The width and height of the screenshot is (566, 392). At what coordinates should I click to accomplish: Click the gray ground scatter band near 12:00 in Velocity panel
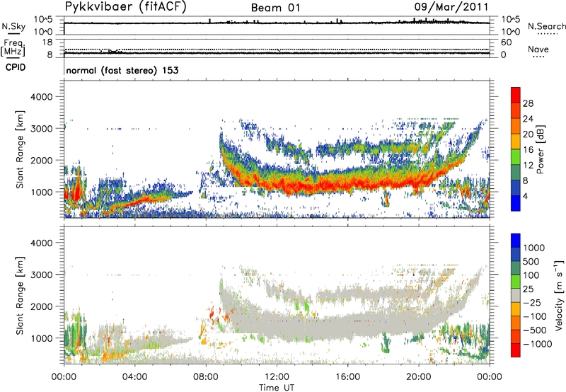coord(278,323)
